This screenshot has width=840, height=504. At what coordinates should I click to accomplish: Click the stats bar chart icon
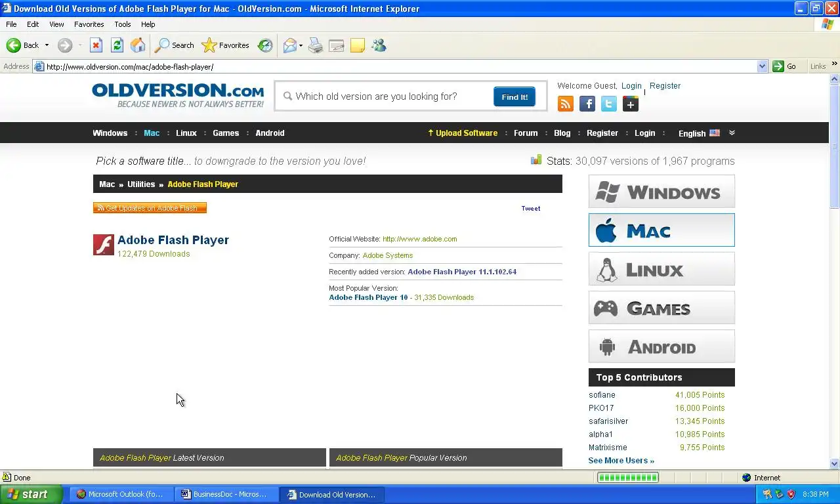(x=537, y=159)
